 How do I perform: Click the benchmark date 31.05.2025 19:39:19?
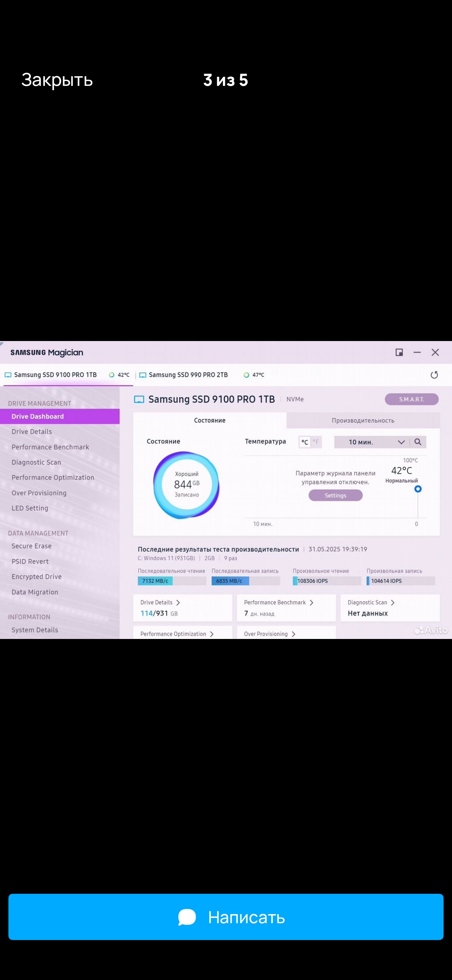pyautogui.click(x=338, y=549)
